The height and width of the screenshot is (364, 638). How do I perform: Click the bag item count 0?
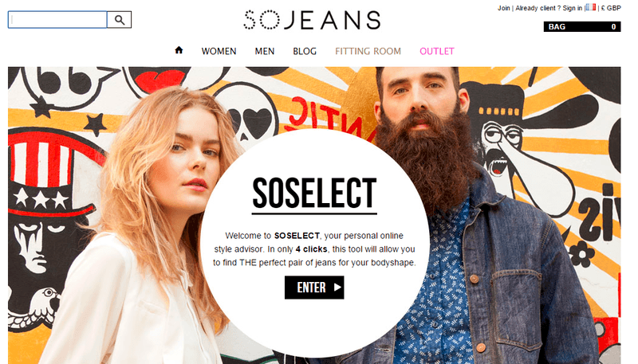pos(613,27)
